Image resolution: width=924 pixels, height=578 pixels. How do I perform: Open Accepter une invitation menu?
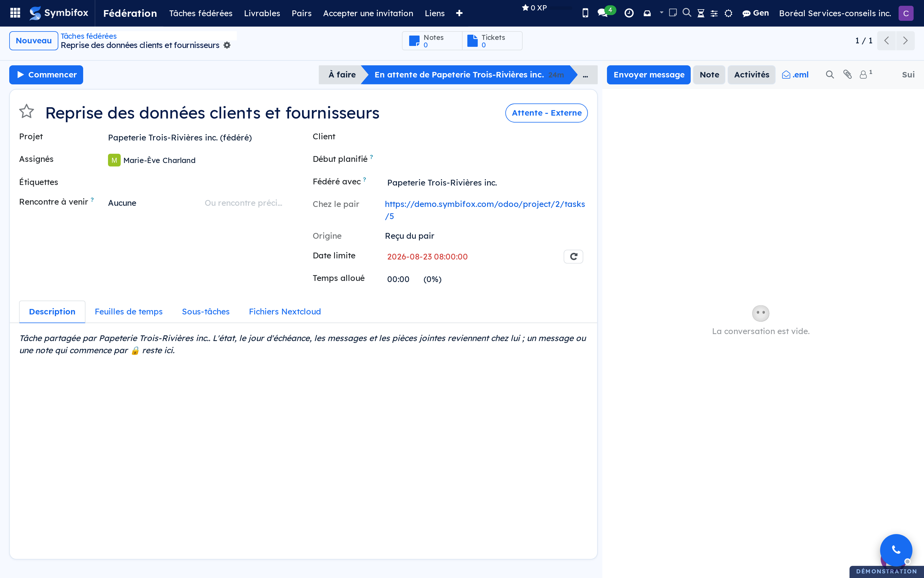click(368, 13)
